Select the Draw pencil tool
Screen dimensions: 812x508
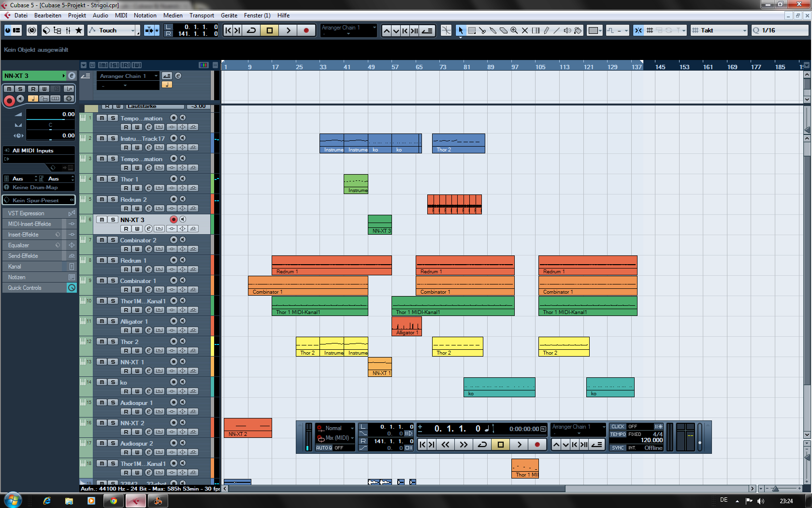pos(546,30)
